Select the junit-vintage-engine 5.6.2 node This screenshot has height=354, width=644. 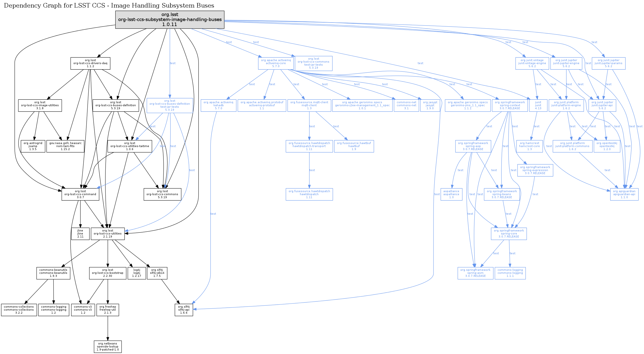[x=532, y=63]
